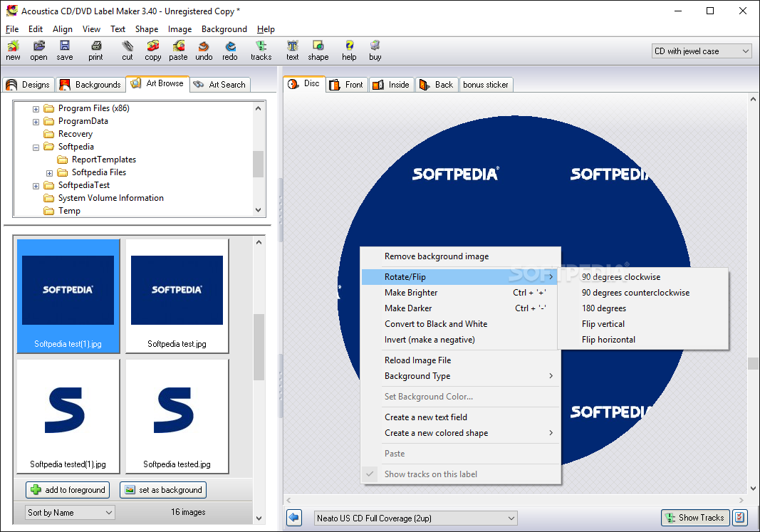
Task: Open the Art Search tab
Action: [x=219, y=85]
